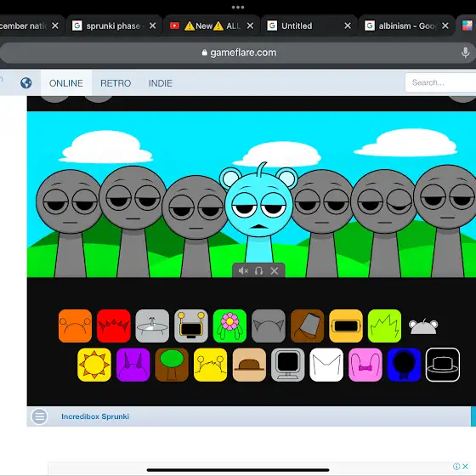Click the globe language icon

(25, 83)
